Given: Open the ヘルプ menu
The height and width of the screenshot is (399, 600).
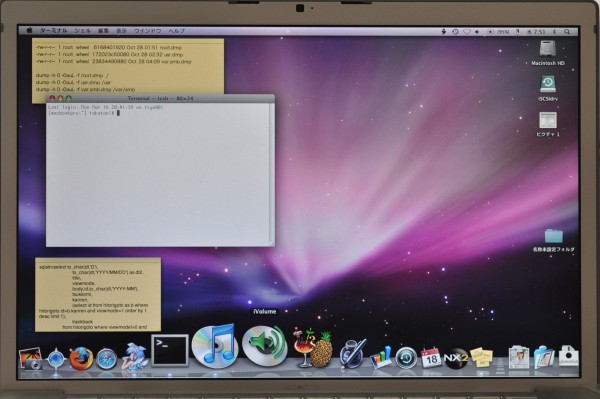Looking at the screenshot, I should coord(176,31).
